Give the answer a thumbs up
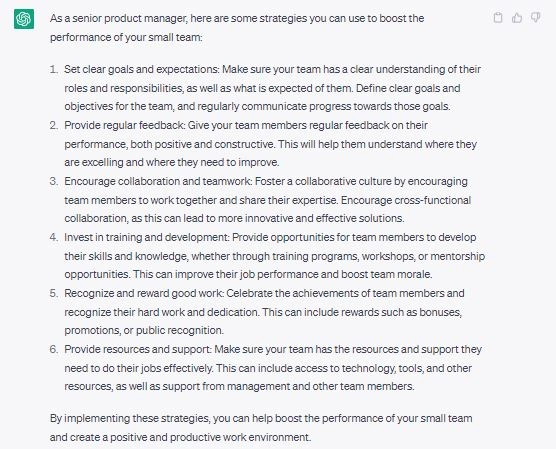This screenshot has height=449, width=556. 517,17
